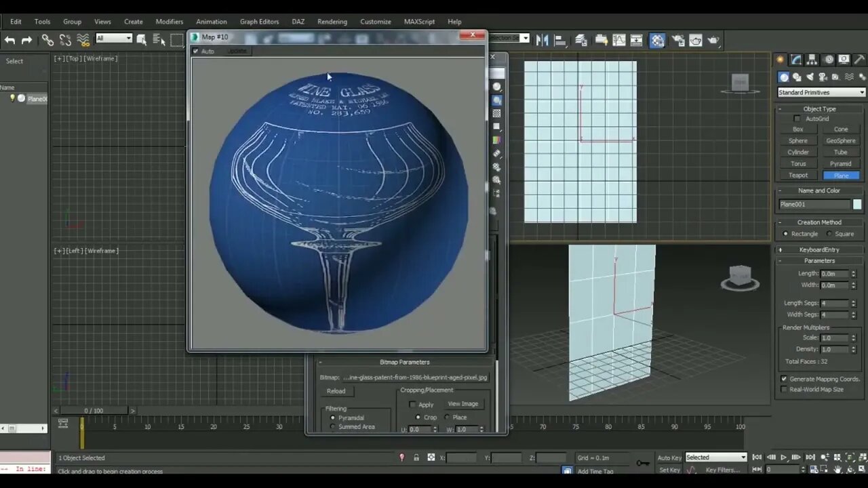Click the 0 / 100 time slider handle
This screenshot has height=488, width=868.
[x=94, y=411]
